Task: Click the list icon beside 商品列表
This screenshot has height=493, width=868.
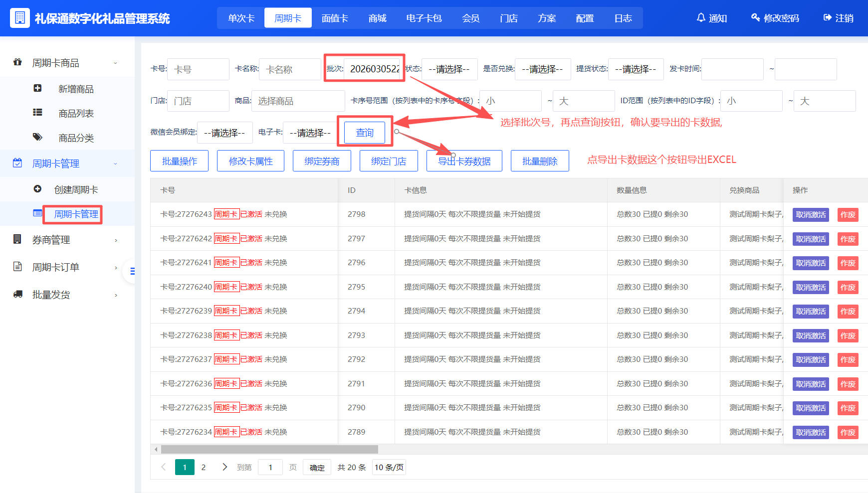Action: tap(38, 113)
